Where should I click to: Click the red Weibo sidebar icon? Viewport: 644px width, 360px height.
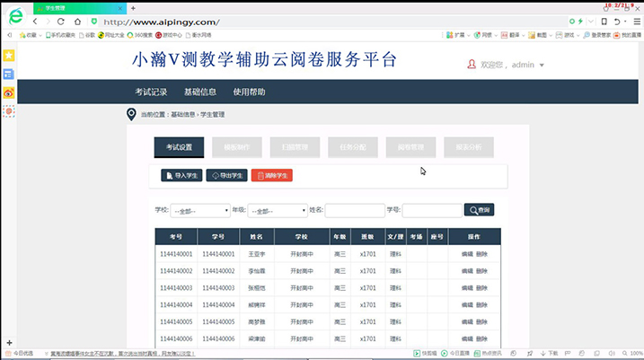(9, 92)
